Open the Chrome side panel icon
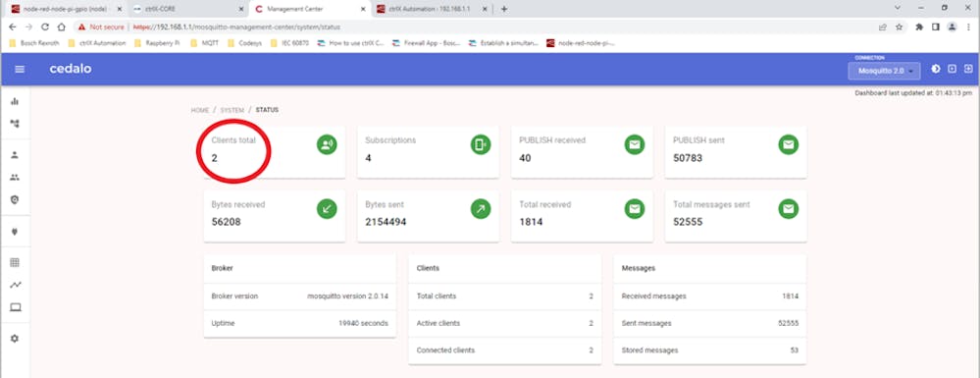The width and height of the screenshot is (980, 378). 936,27
